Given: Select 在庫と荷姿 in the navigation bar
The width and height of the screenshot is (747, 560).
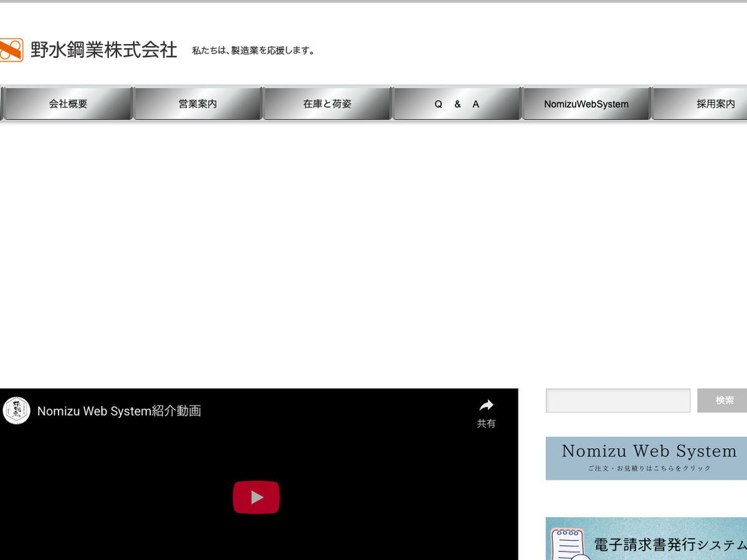Looking at the screenshot, I should tap(327, 104).
